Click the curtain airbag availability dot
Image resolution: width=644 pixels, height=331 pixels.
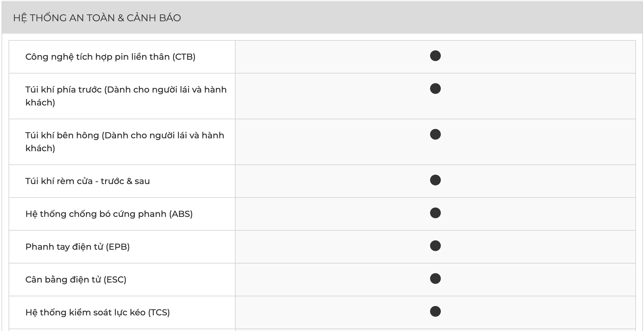(435, 180)
